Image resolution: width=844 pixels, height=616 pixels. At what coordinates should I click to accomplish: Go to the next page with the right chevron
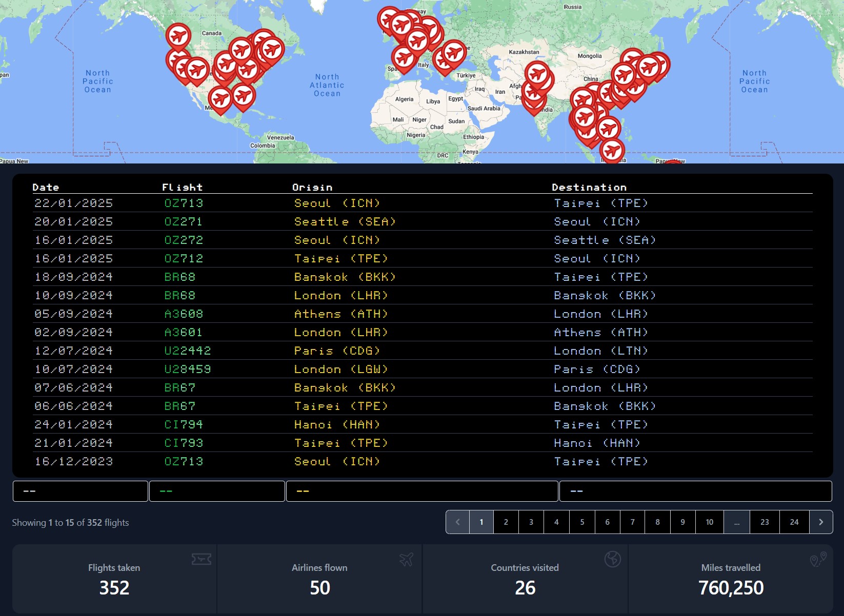point(821,522)
